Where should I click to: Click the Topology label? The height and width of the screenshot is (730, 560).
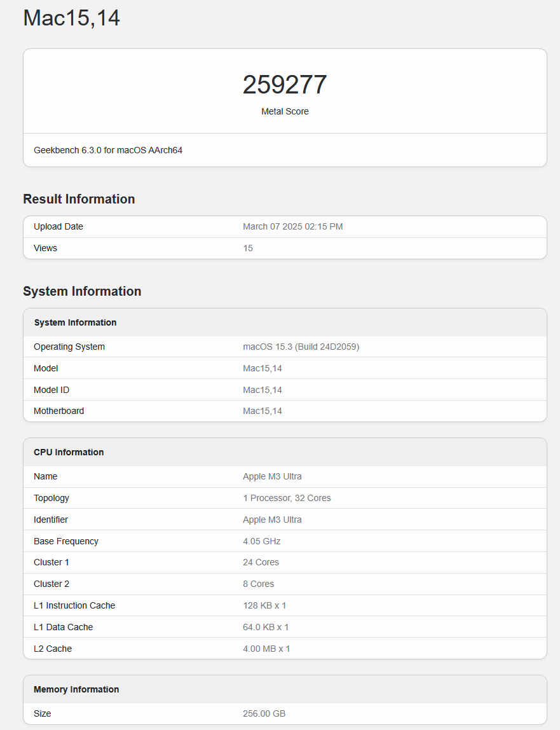(x=51, y=498)
